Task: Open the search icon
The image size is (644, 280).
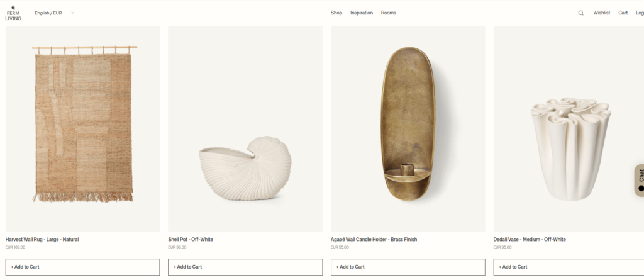Action: pyautogui.click(x=580, y=13)
